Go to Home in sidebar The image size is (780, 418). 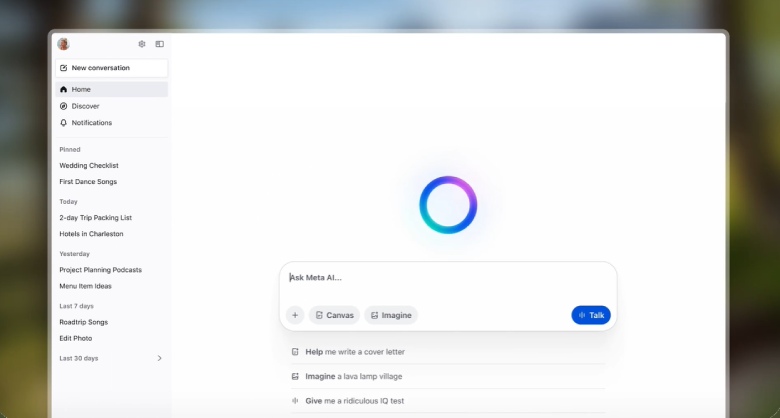coord(111,90)
